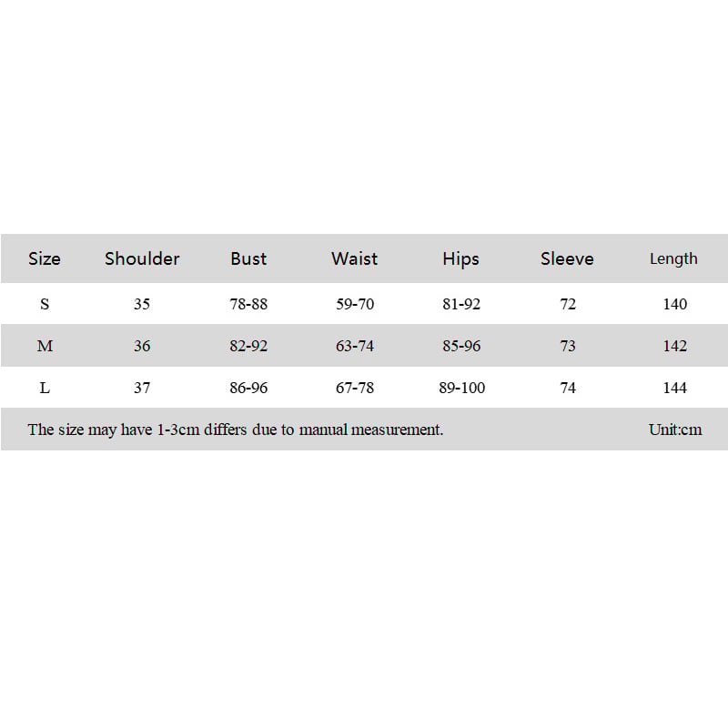Click hips value 89-100 for size L

click(462, 388)
